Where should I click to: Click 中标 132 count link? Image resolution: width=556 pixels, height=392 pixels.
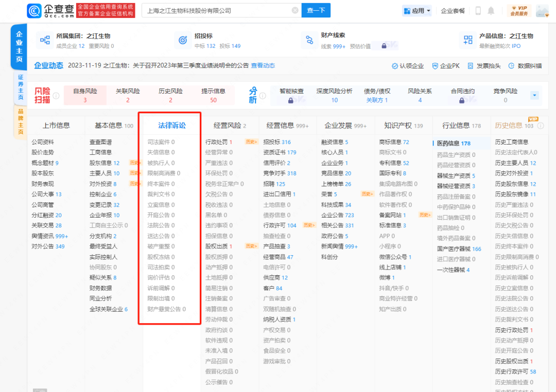[205, 46]
